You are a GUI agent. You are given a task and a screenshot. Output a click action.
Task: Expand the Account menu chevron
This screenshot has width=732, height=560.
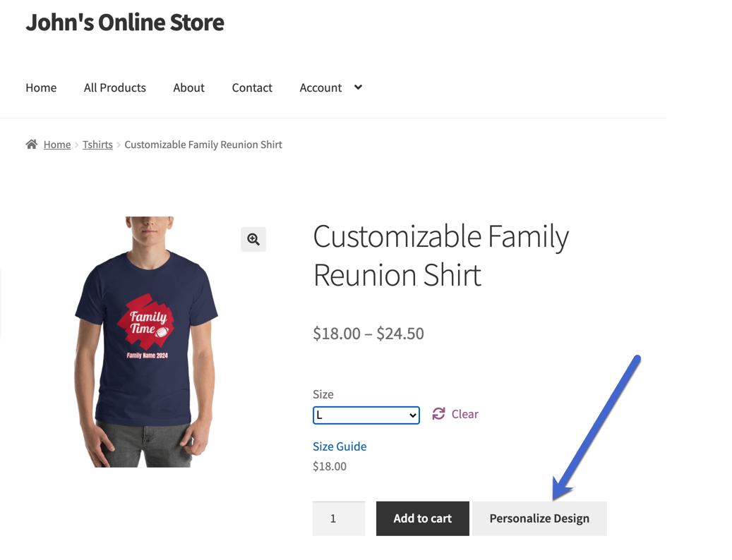358,87
